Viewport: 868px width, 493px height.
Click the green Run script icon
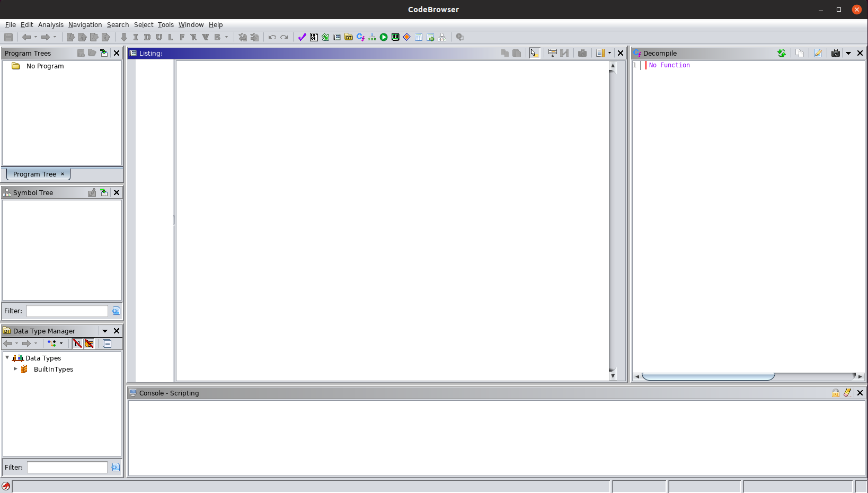(384, 37)
